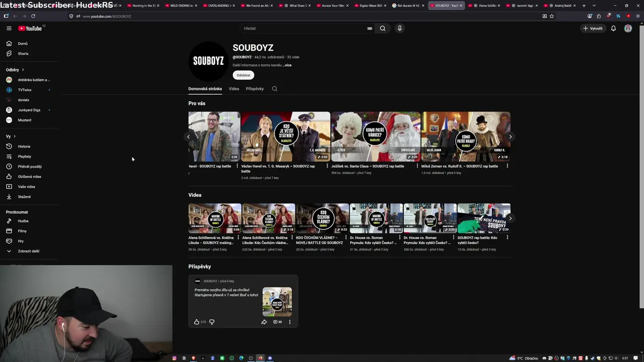Click the Vytvořit create button

[x=593, y=28]
